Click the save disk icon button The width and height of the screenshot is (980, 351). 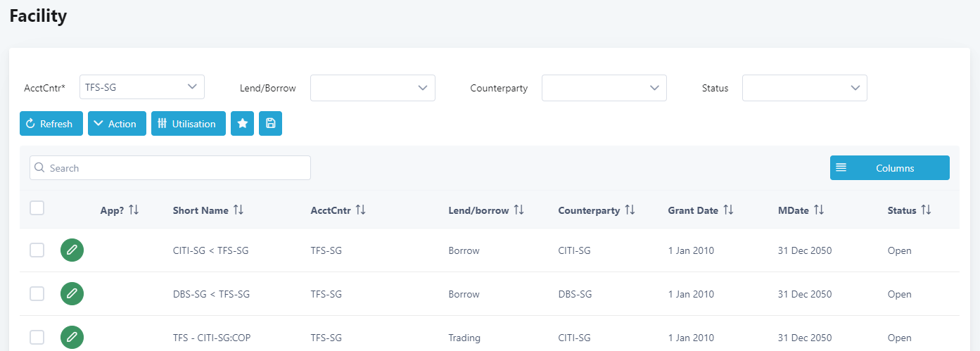[270, 124]
